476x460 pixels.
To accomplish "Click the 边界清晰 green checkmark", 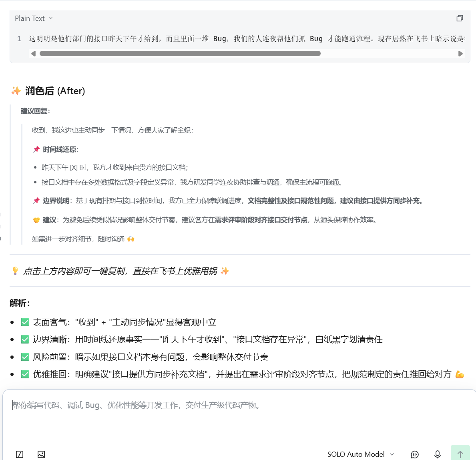I will pos(25,339).
